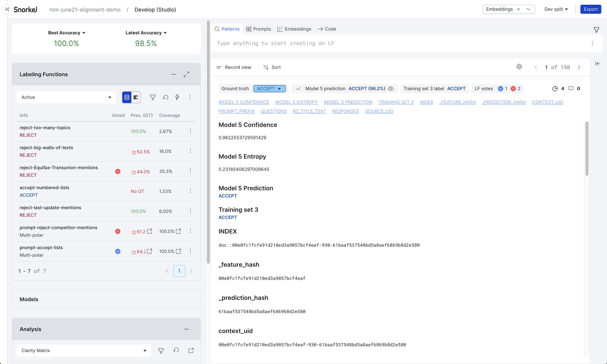Click the pie chart icon next to 4
607x364 pixels.
point(555,88)
